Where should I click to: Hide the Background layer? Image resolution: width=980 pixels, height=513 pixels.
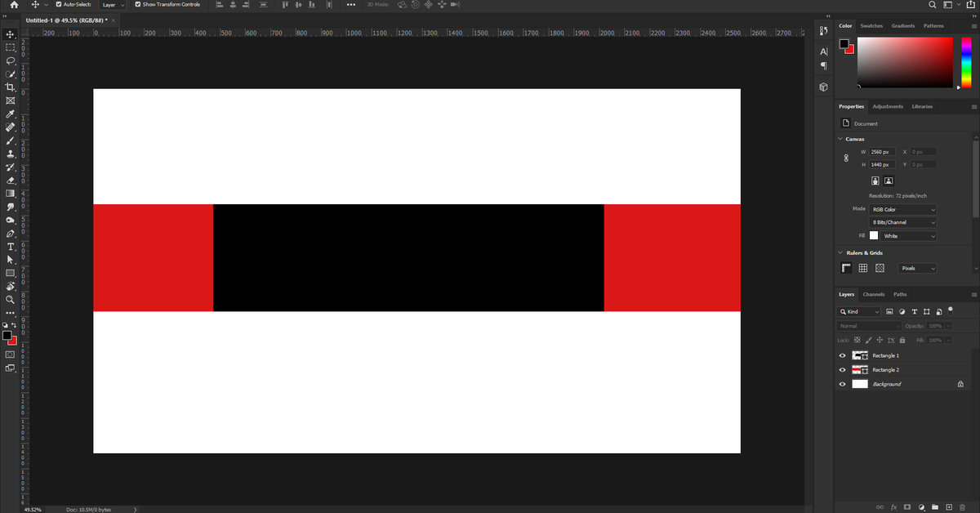843,384
